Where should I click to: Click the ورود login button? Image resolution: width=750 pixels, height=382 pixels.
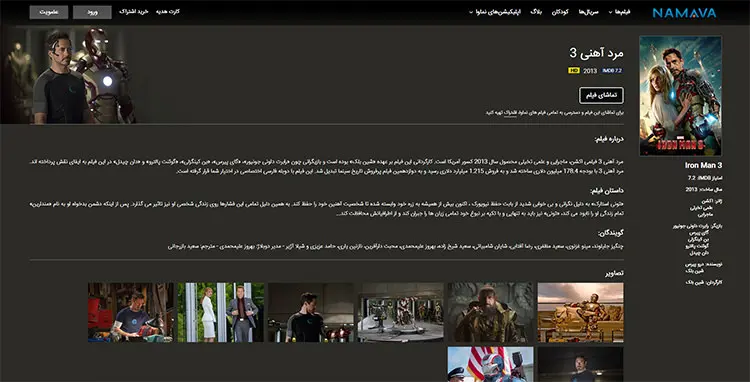click(92, 12)
